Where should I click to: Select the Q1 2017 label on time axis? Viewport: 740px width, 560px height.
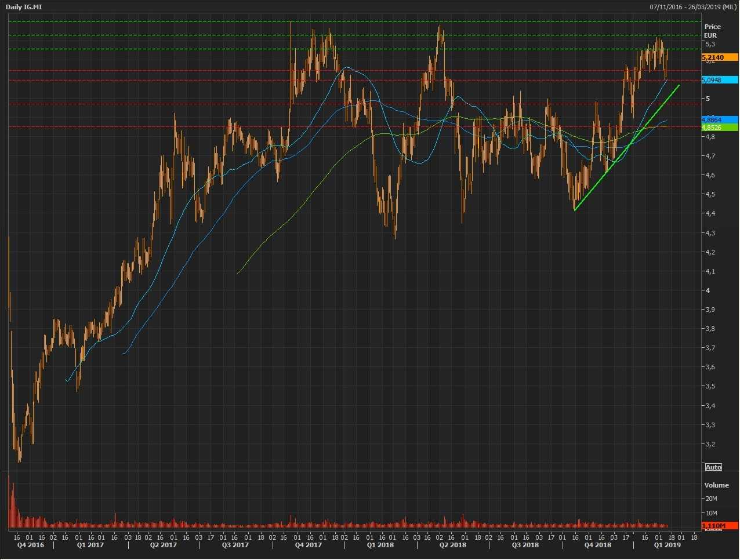point(90,545)
